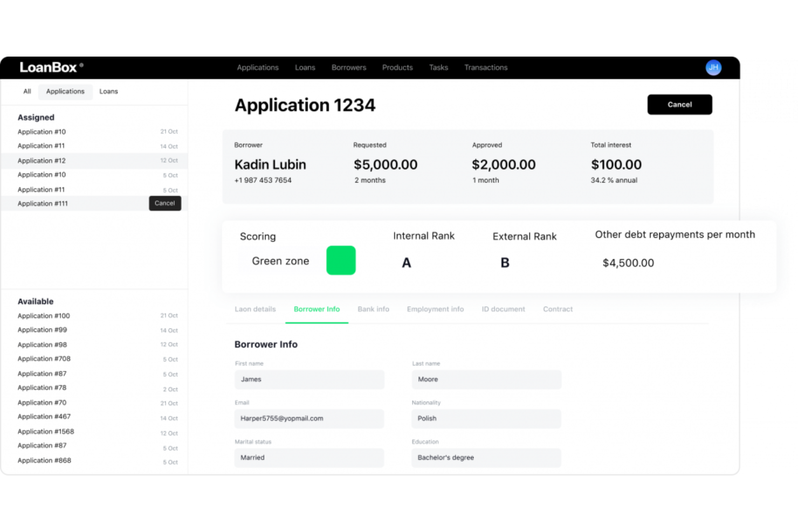Select the ID document tab
This screenshot has width=798, height=532.
click(x=503, y=309)
